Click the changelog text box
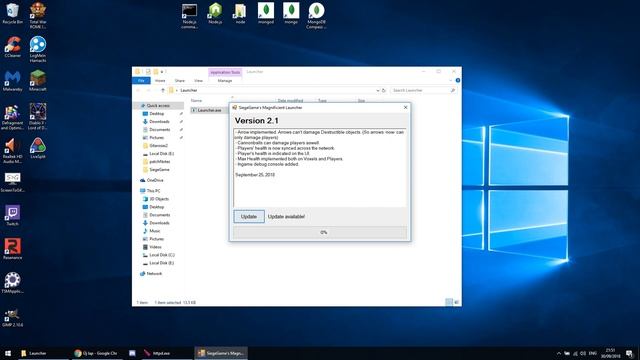Screen dimensions: 640x360 point(320,168)
